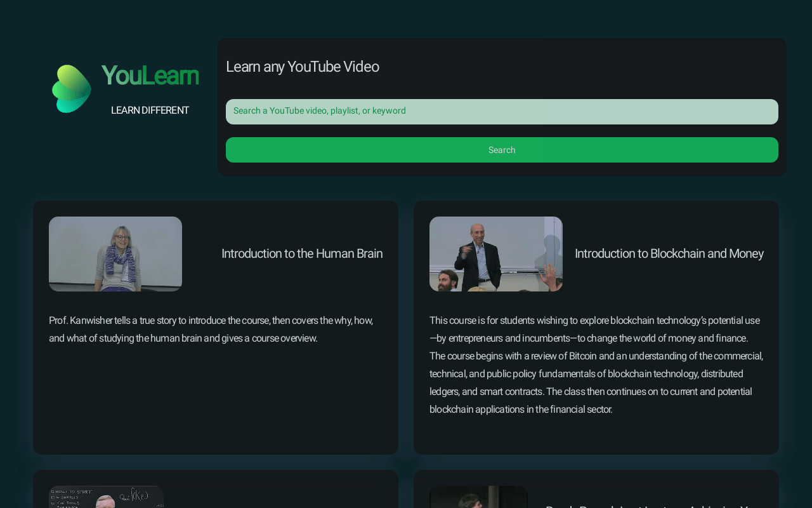Click the YouLearn leaf logo icon
Viewport: 812px width, 508px height.
[x=72, y=89]
